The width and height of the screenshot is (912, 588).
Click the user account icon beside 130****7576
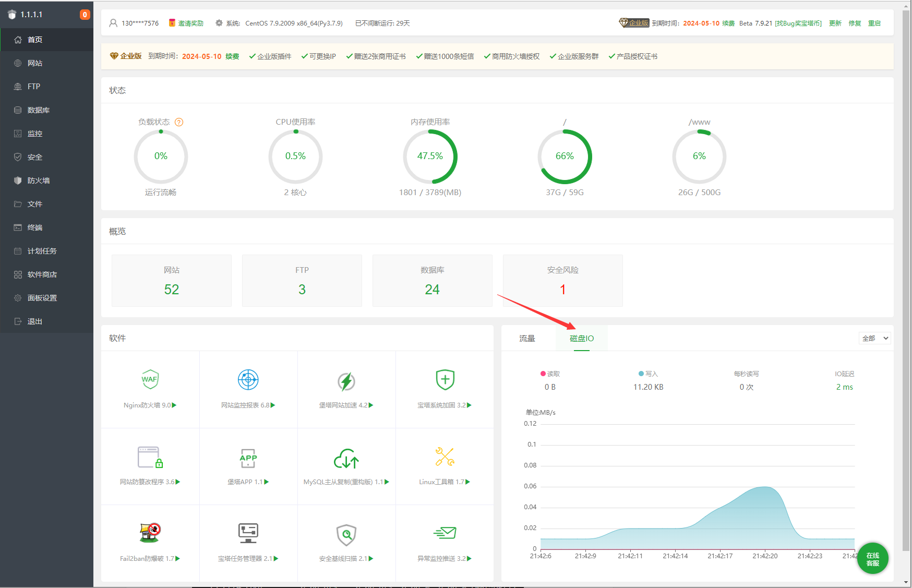coord(113,23)
